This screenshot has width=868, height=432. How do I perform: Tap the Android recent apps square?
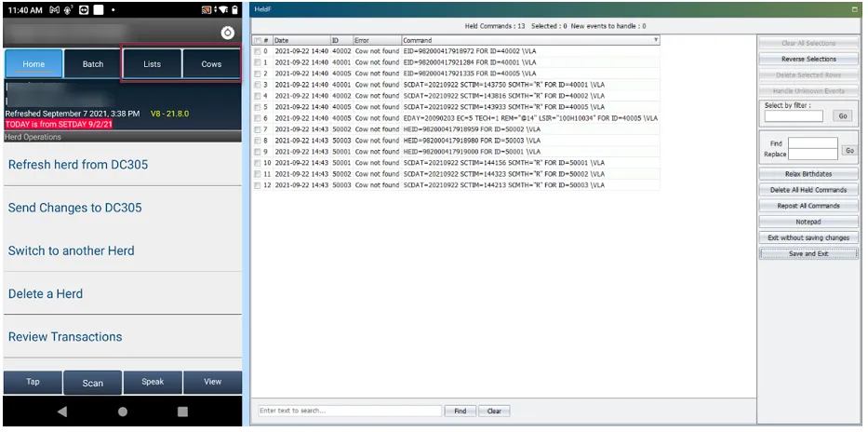pyautogui.click(x=182, y=412)
